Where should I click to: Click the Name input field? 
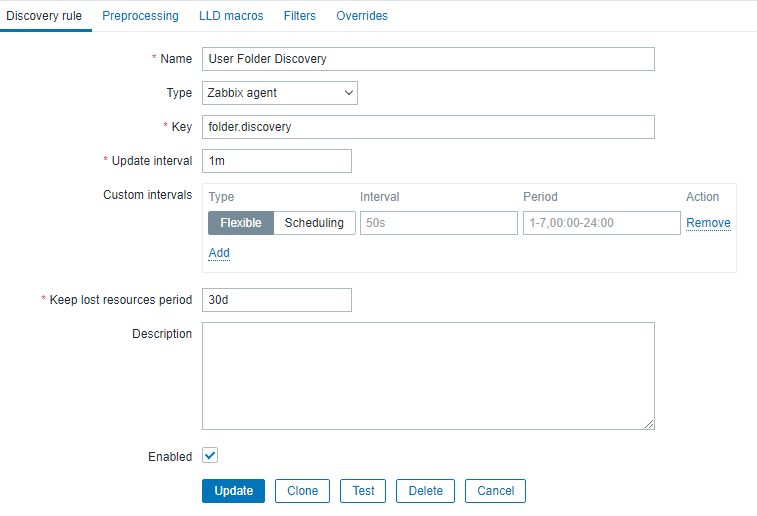428,59
